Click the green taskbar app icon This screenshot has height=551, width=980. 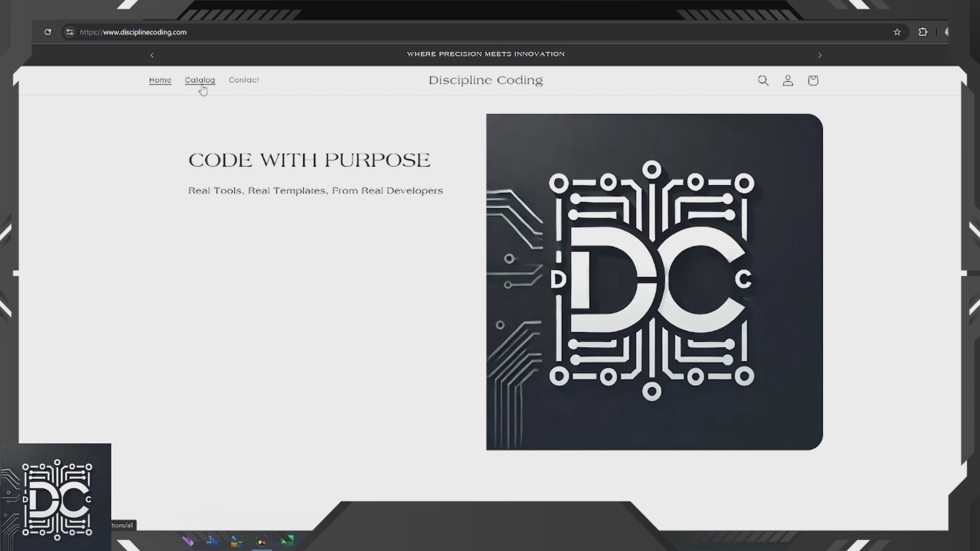[x=287, y=541]
